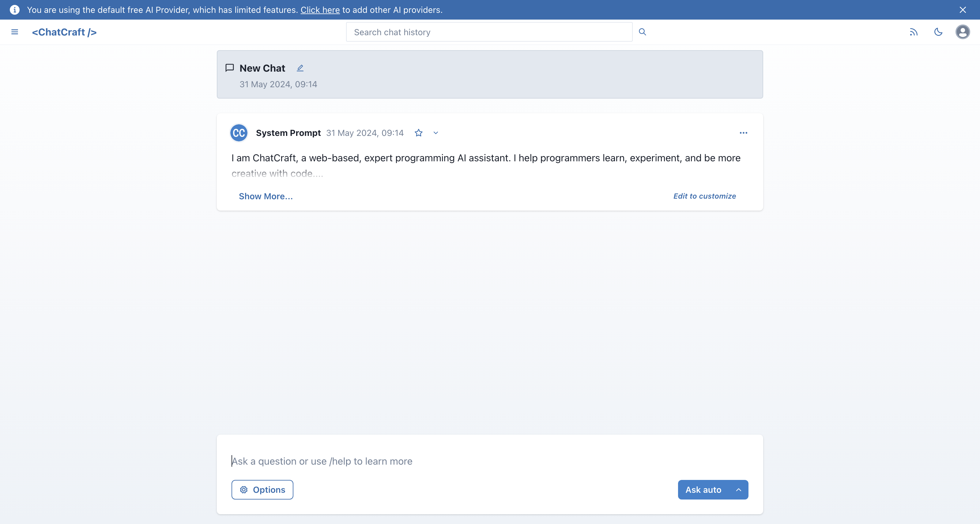
Task: Open the hamburger sidebar menu
Action: [x=15, y=32]
